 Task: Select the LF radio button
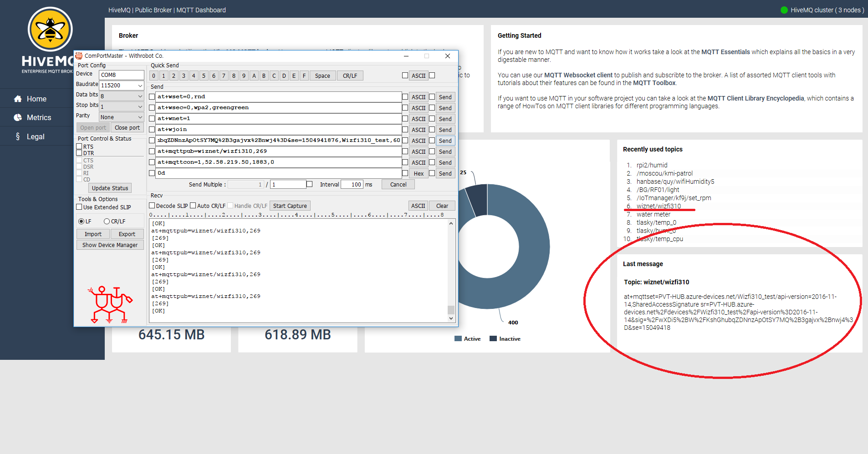click(x=81, y=222)
